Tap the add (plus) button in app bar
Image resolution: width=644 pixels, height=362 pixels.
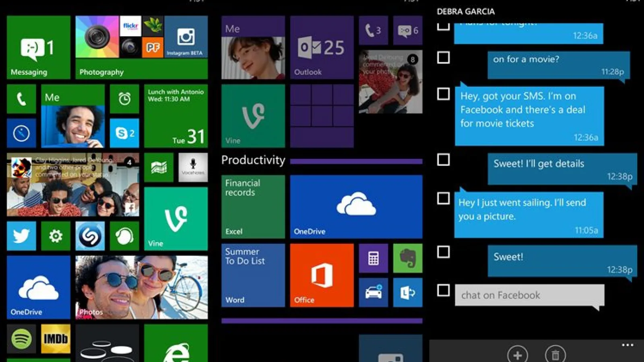click(518, 355)
